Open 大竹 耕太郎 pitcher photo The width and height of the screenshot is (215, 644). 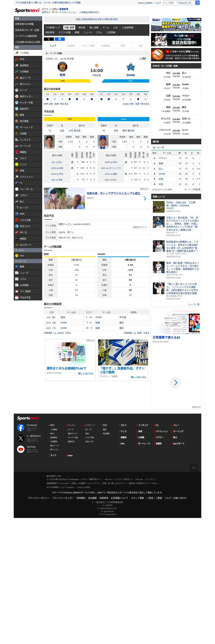point(49,142)
